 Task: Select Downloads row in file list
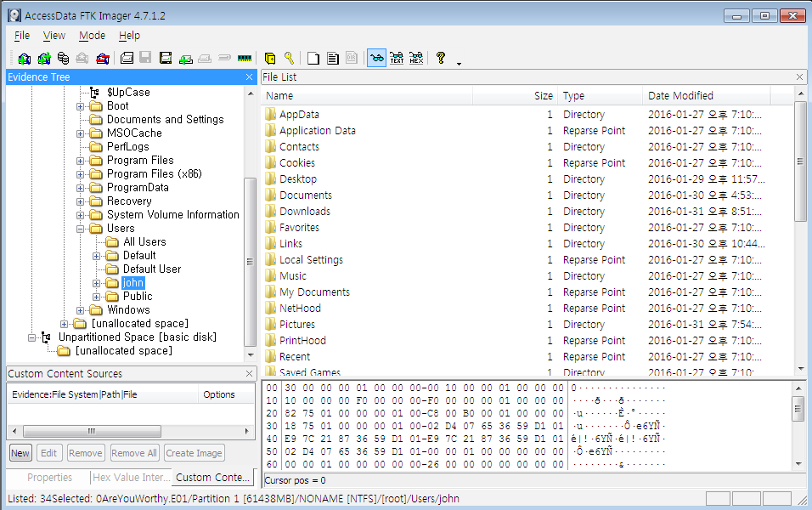pos(527,212)
